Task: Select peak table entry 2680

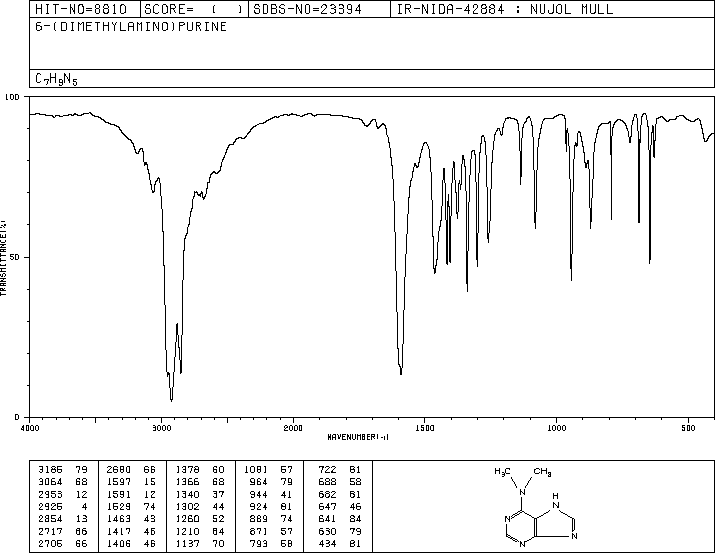Action: tap(131, 470)
